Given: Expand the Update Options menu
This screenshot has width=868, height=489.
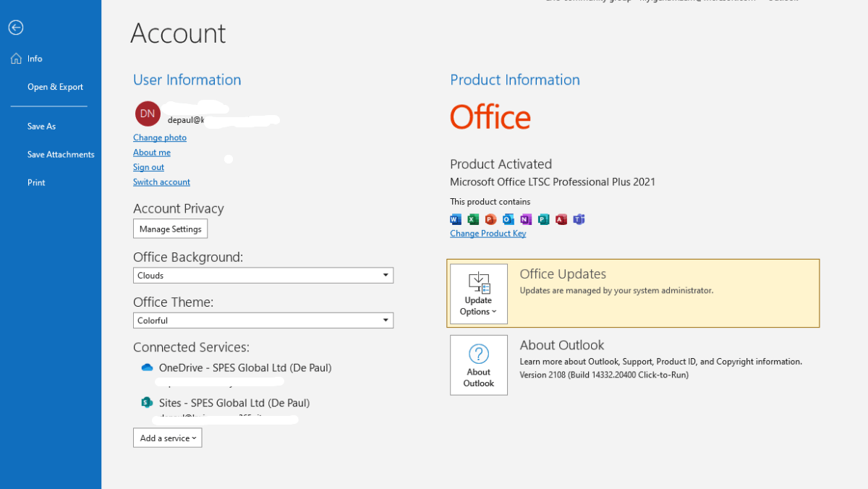Looking at the screenshot, I should pyautogui.click(x=478, y=294).
